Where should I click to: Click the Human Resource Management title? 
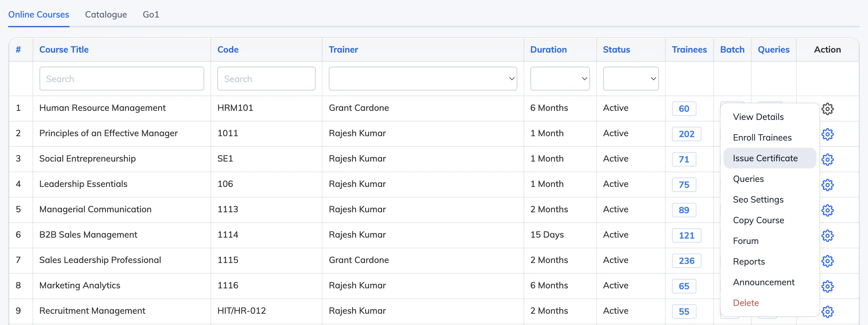pyautogui.click(x=102, y=108)
